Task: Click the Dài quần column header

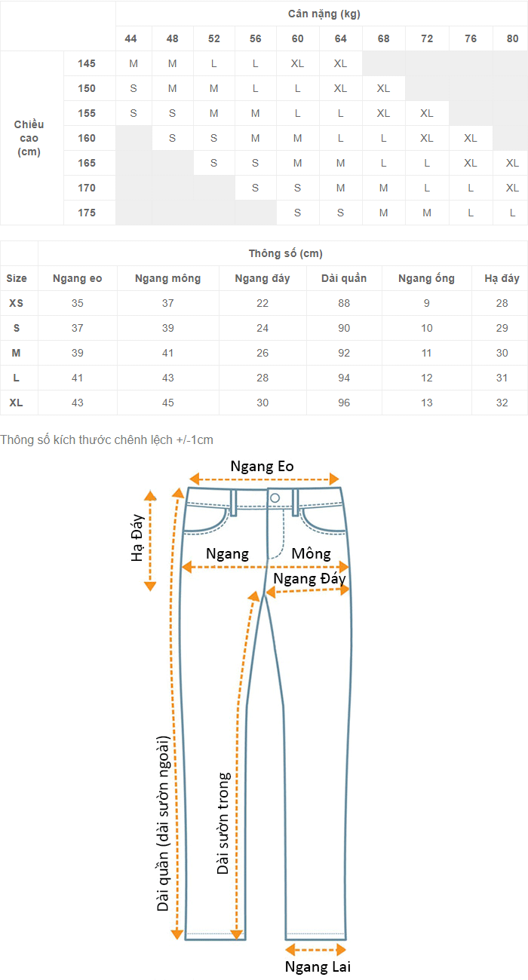Action: coord(344,278)
